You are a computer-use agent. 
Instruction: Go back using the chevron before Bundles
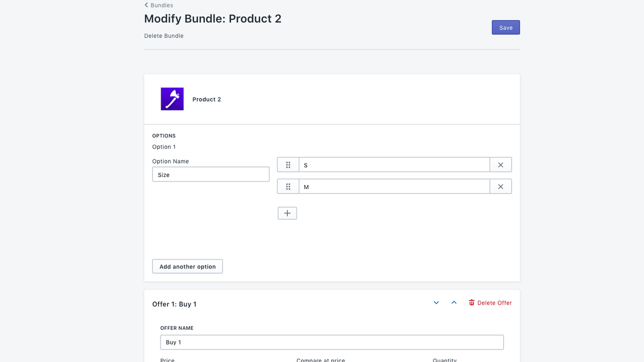pos(146,5)
